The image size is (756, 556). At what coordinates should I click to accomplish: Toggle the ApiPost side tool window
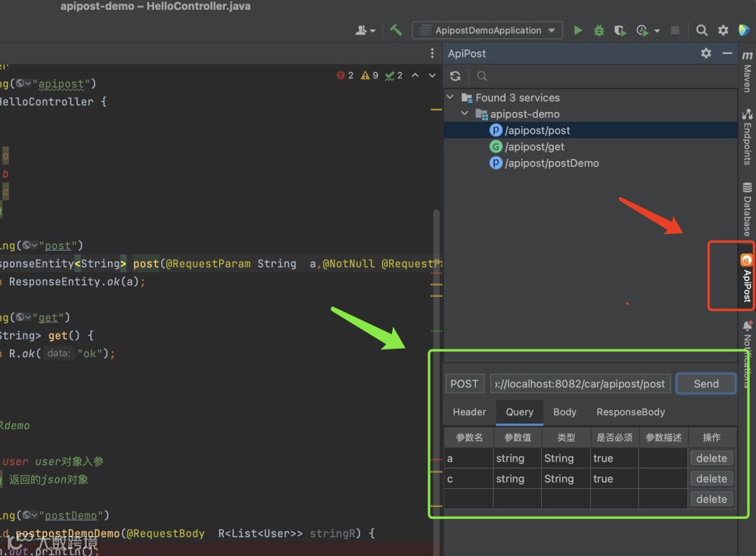point(747,278)
